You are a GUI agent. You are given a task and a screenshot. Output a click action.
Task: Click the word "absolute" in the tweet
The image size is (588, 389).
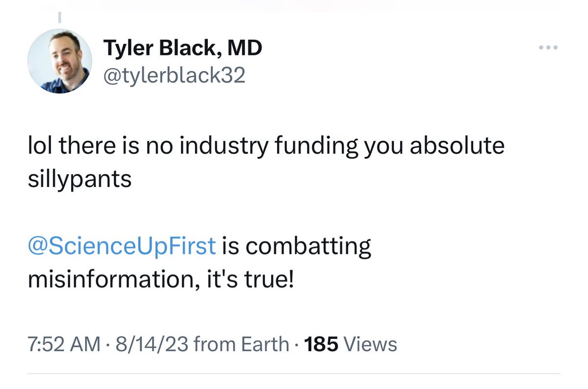[x=456, y=147]
